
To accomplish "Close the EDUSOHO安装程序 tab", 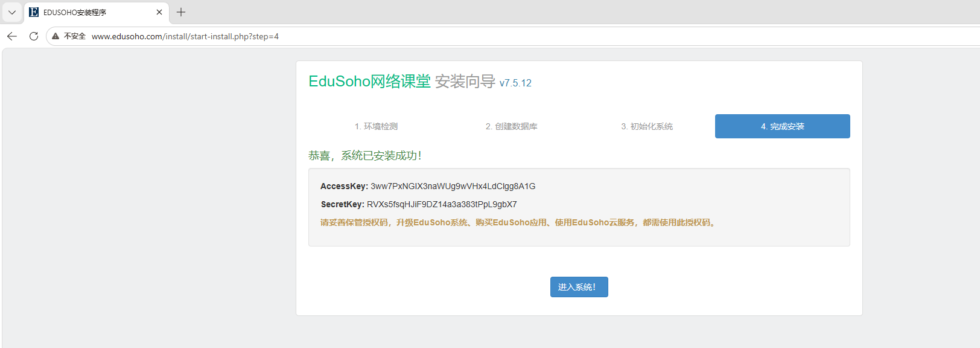I will [x=159, y=12].
